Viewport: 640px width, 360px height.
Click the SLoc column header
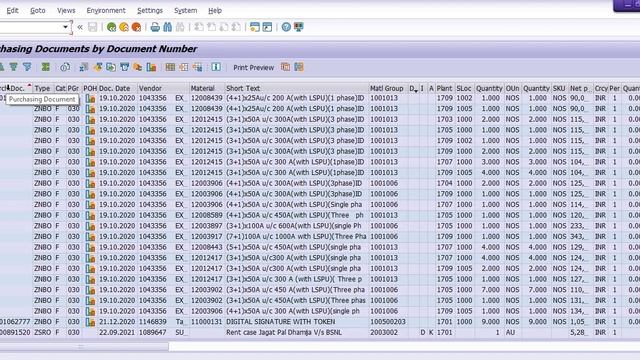click(x=464, y=88)
